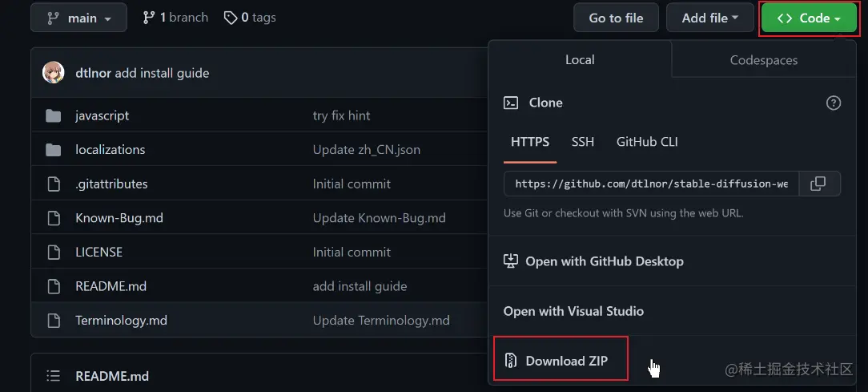Image resolution: width=868 pixels, height=392 pixels.
Task: Click the README.md heading below file list
Action: click(112, 376)
